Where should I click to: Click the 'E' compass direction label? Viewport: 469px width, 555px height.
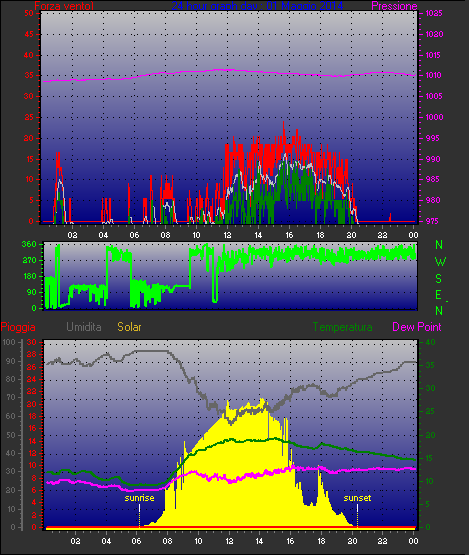click(439, 294)
